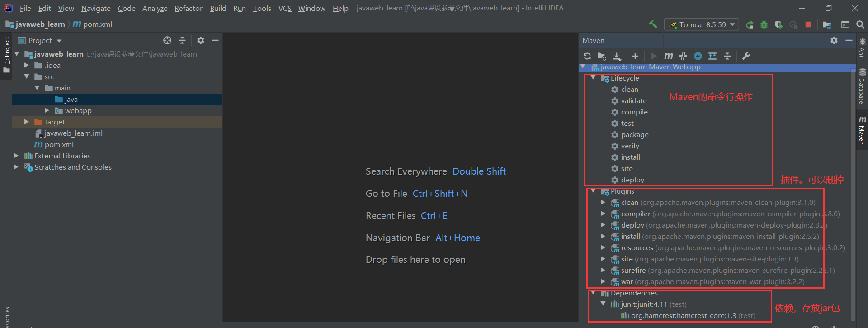Toggle Skip Tests mode in Maven toolbar
The image size is (868, 328).
coord(698,56)
